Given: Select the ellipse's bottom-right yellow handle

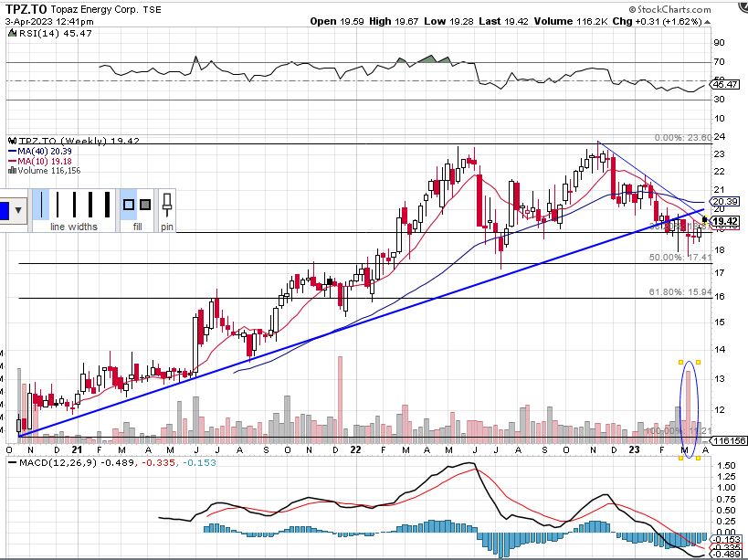Looking at the screenshot, I should [x=700, y=459].
